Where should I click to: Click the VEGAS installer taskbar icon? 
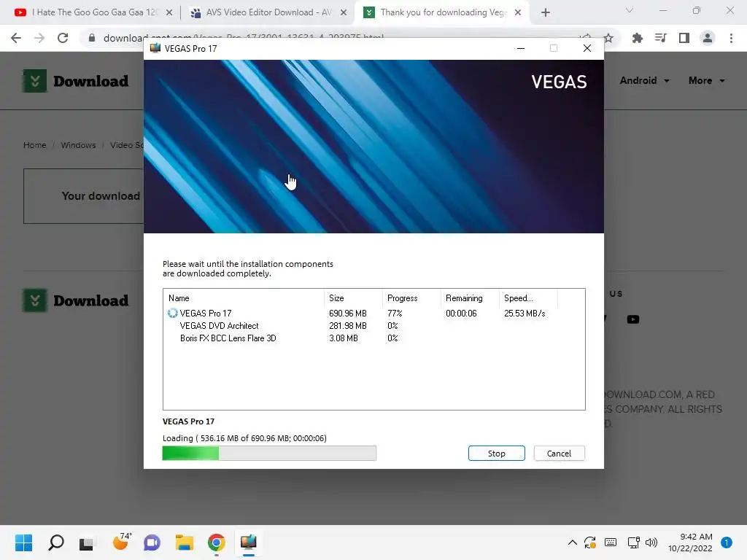tap(248, 542)
